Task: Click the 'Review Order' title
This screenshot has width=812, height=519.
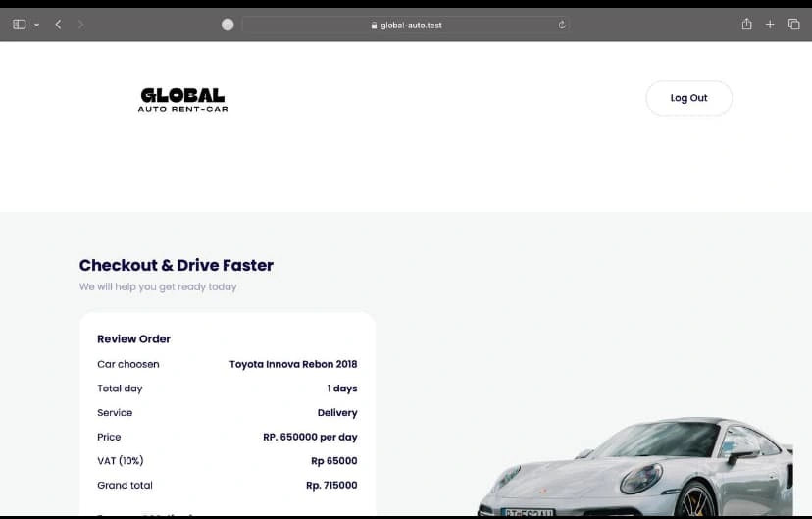Action: 133,338
